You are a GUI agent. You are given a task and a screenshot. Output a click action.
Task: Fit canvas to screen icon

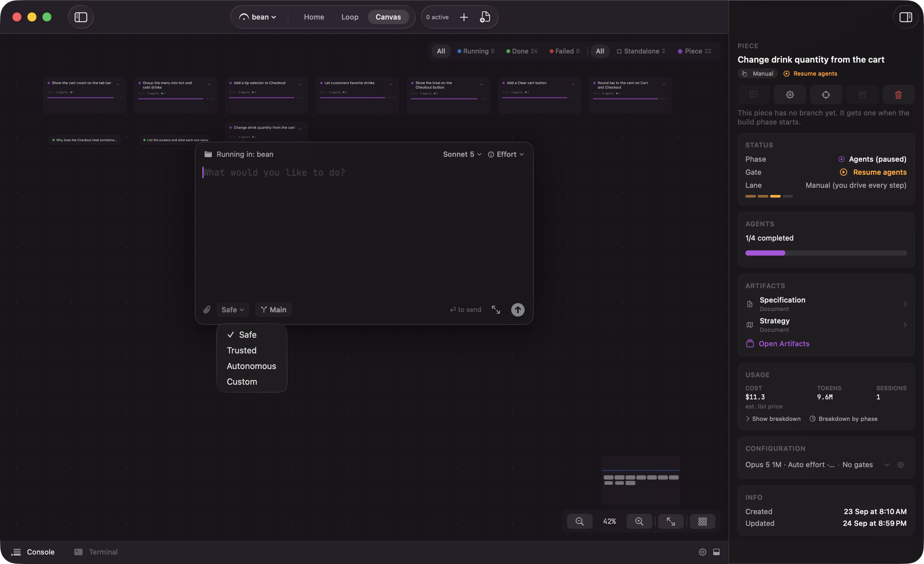tap(671, 521)
